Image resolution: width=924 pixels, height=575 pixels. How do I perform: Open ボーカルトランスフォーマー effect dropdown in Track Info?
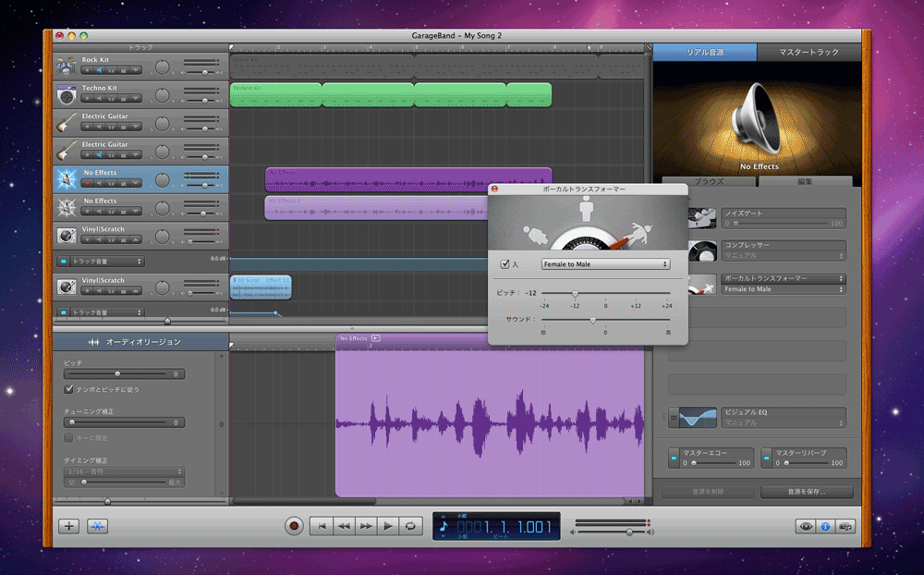click(x=784, y=278)
